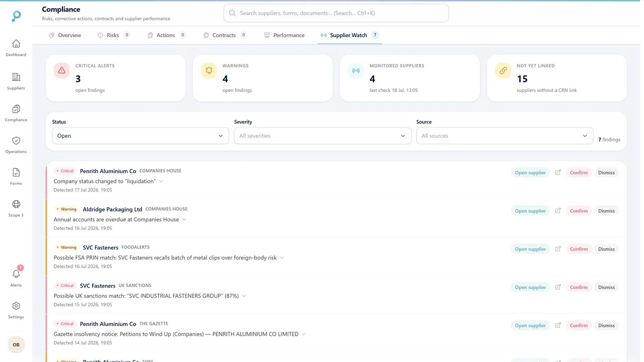Open external source for Penrith liquidation finding
The image size is (644, 362).
tap(558, 172)
